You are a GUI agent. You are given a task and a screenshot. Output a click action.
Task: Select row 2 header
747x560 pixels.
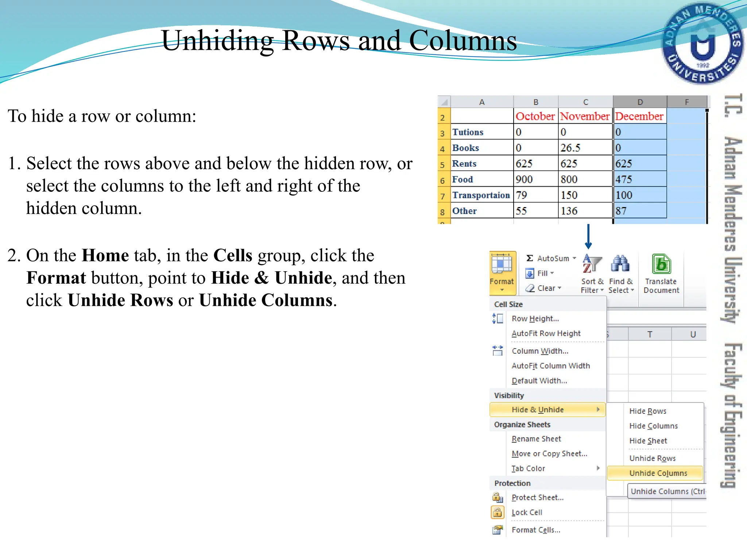[x=444, y=116]
